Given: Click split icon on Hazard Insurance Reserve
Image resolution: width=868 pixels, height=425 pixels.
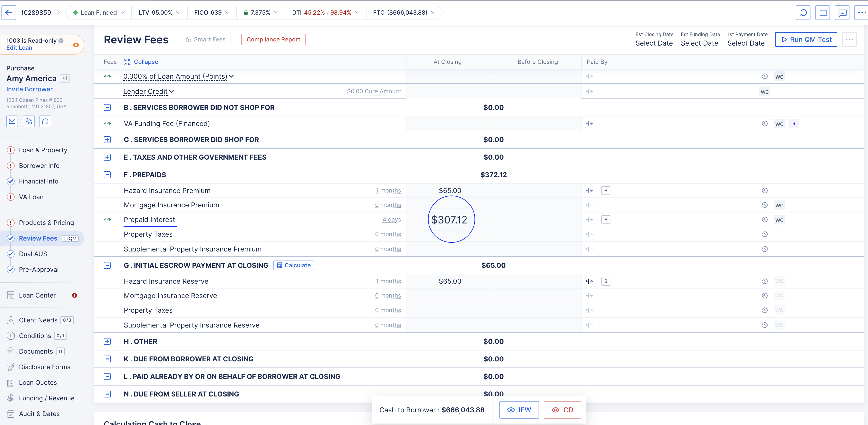Looking at the screenshot, I should (x=589, y=281).
